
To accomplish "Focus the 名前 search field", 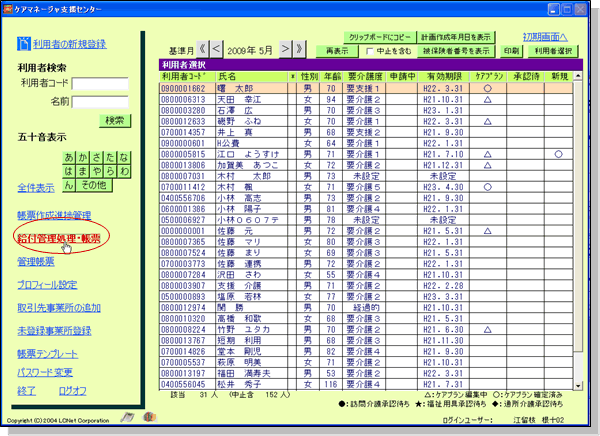I will pyautogui.click(x=100, y=102).
